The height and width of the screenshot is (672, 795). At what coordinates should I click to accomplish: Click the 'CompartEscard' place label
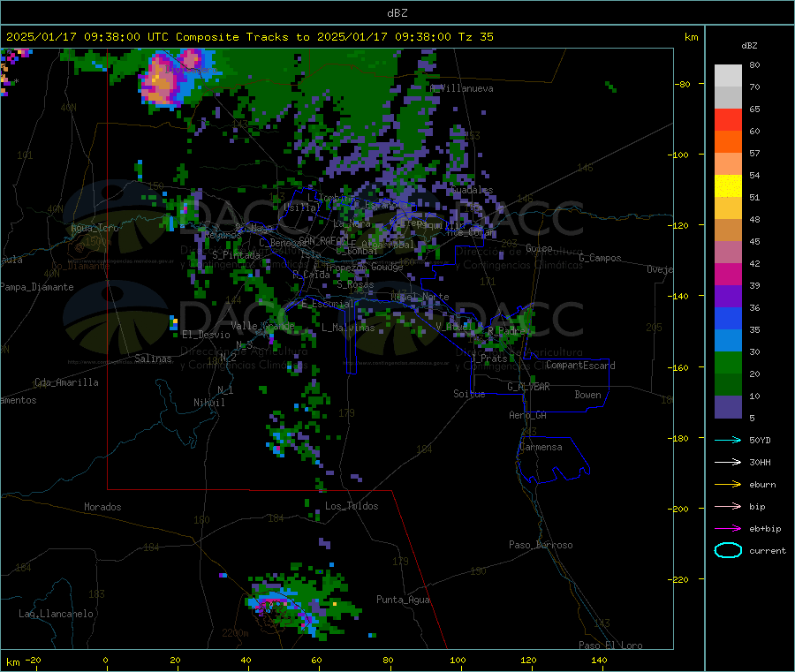(580, 365)
